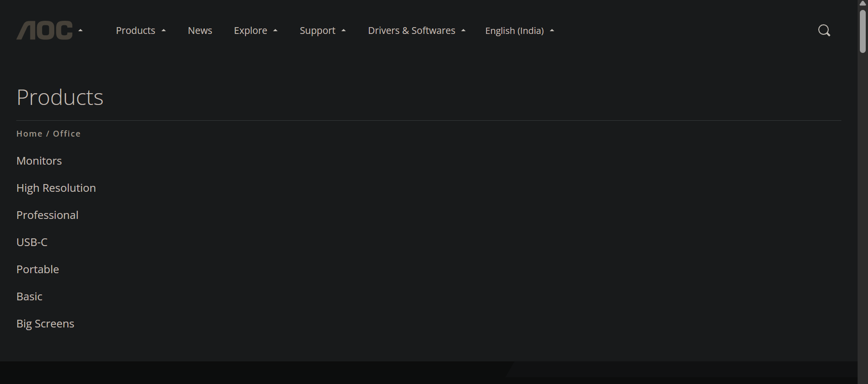This screenshot has height=384, width=868.
Task: Select the English (India) language menu
Action: (514, 30)
